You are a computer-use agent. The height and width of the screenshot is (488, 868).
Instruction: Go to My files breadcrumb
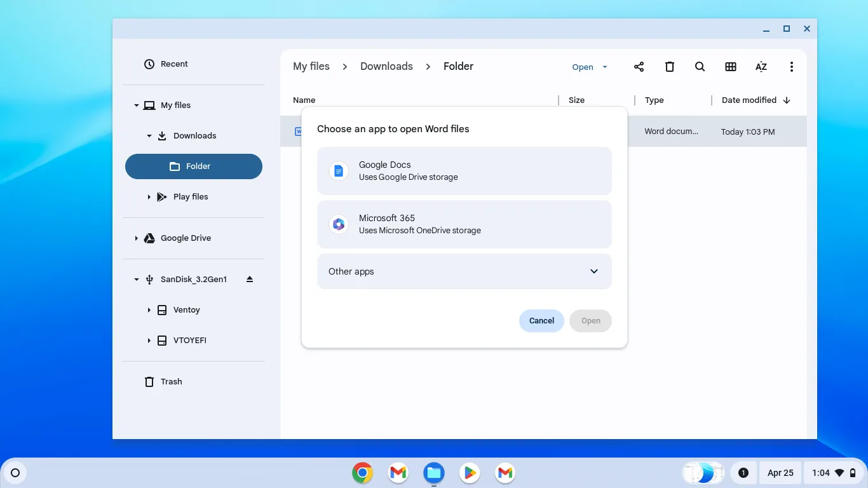coord(311,66)
